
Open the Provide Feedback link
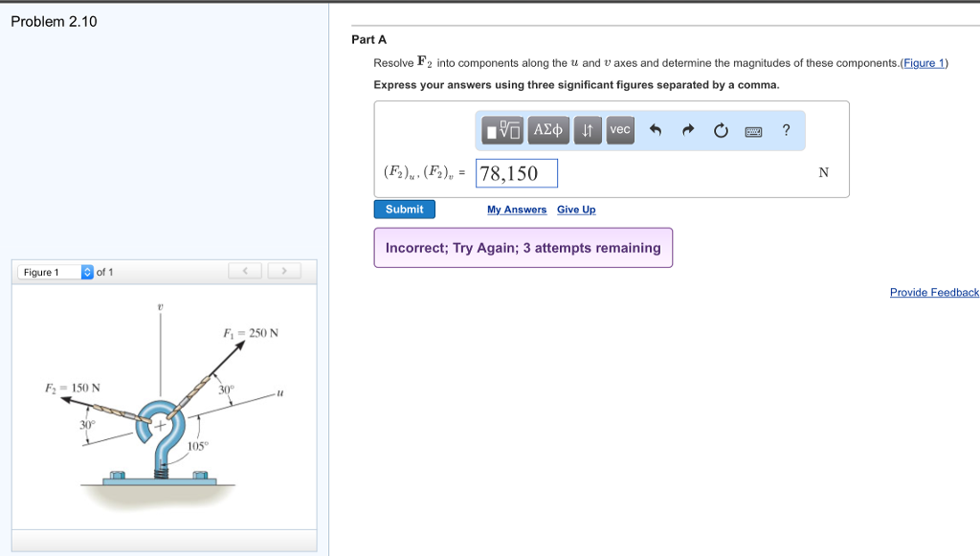pyautogui.click(x=934, y=292)
